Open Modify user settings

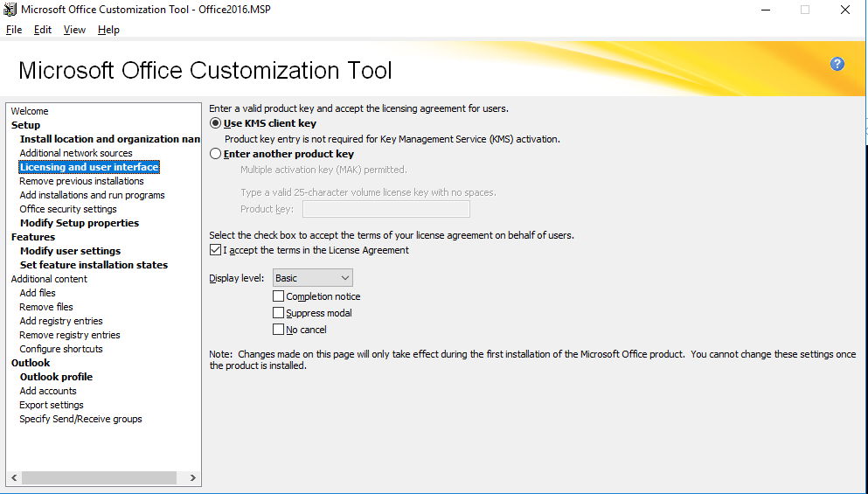tap(70, 251)
